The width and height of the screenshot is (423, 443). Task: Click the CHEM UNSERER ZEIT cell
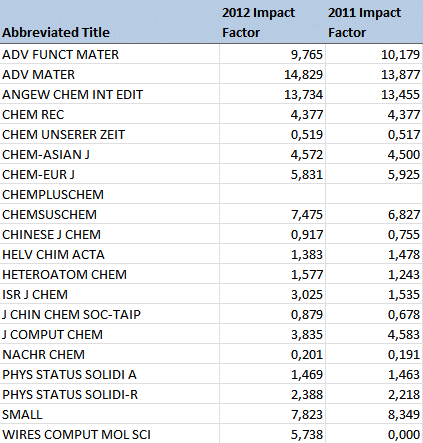tap(110, 134)
